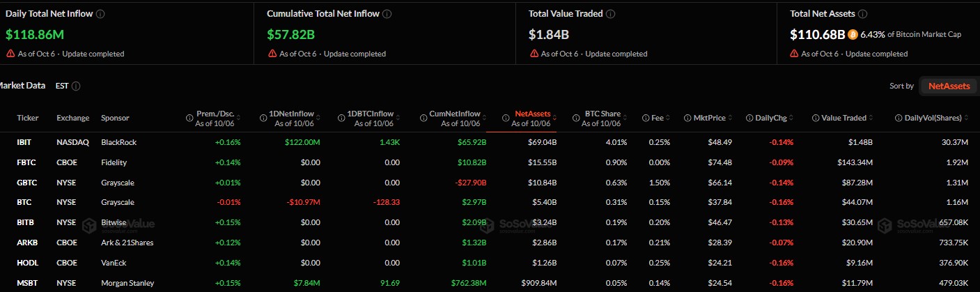Click info icon beside 1DNetInflow column

(263, 118)
